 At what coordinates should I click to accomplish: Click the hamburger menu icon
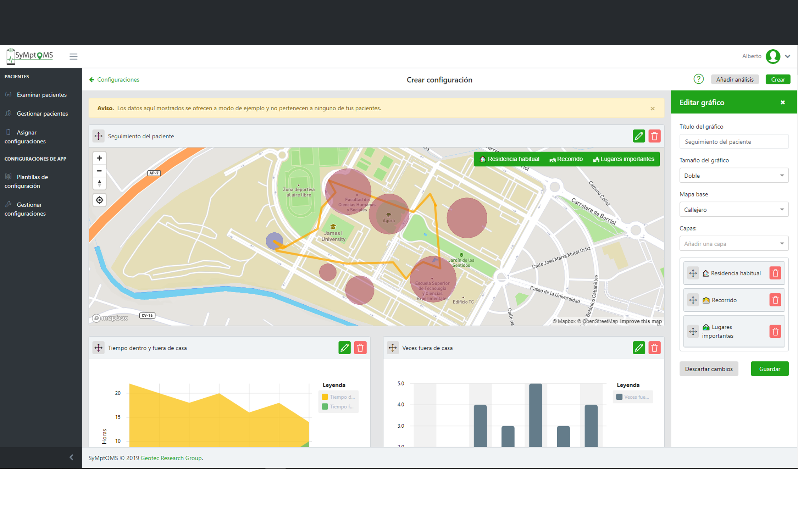click(73, 56)
